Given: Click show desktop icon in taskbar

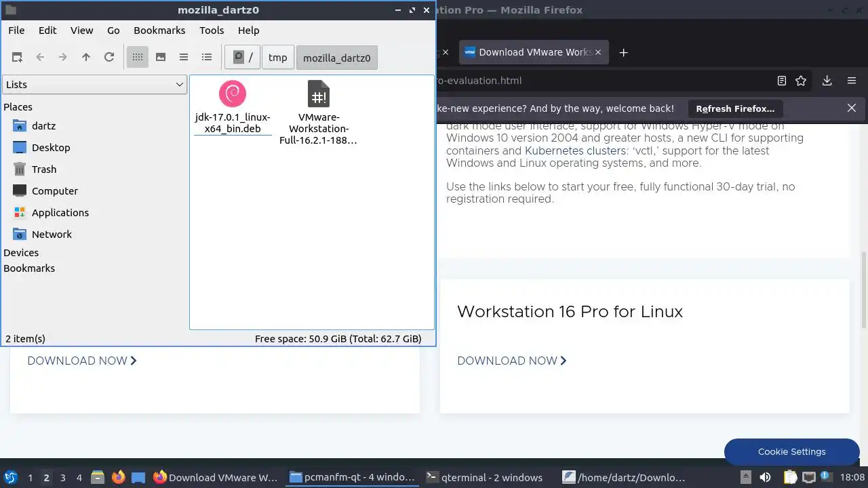Looking at the screenshot, I should (138, 478).
